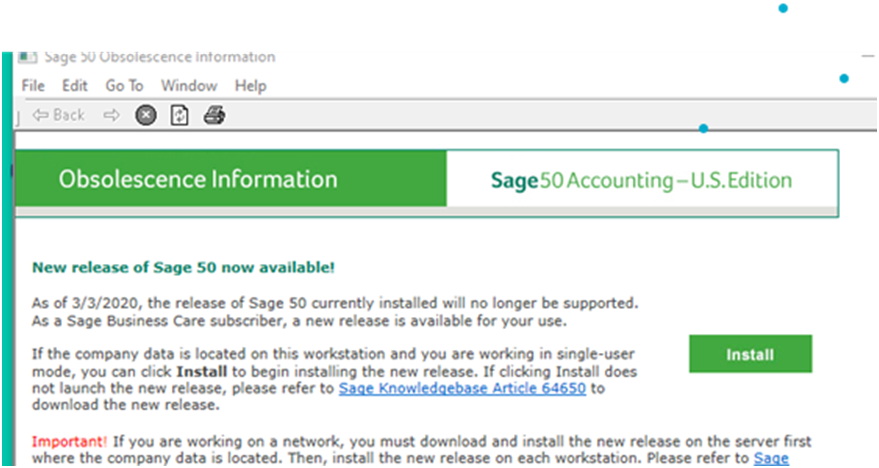Viewport: 879px width, 468px height.
Task: Click the Obsolescence Information header banner
Action: (231, 178)
